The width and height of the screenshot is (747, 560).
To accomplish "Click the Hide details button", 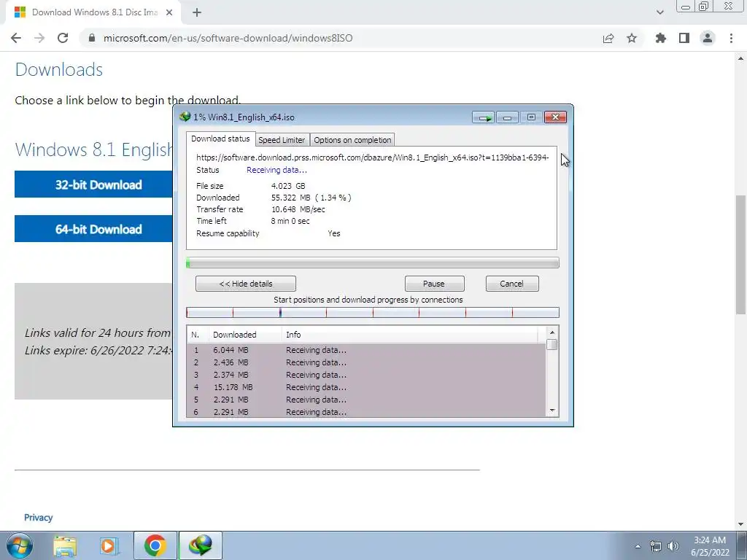I will click(x=246, y=284).
